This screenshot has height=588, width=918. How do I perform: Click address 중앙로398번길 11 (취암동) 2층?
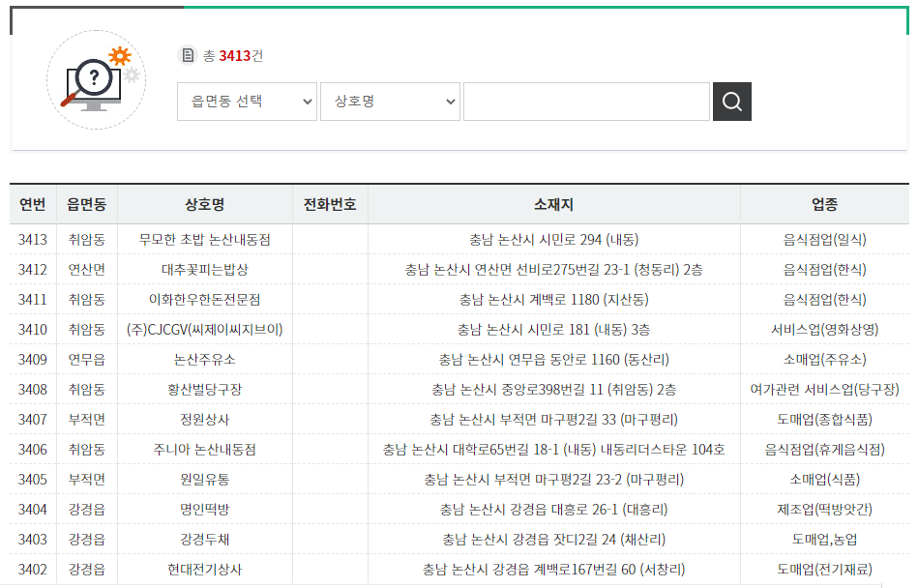coord(554,390)
